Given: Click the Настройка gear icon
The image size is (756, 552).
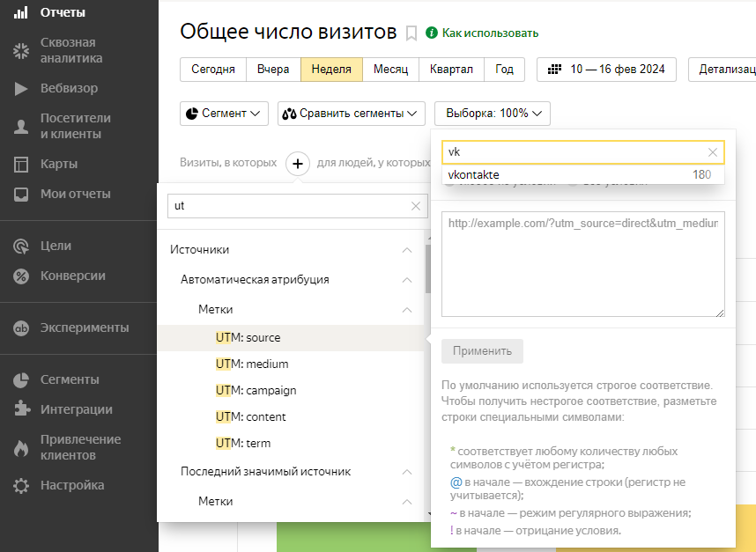Looking at the screenshot, I should [21, 485].
